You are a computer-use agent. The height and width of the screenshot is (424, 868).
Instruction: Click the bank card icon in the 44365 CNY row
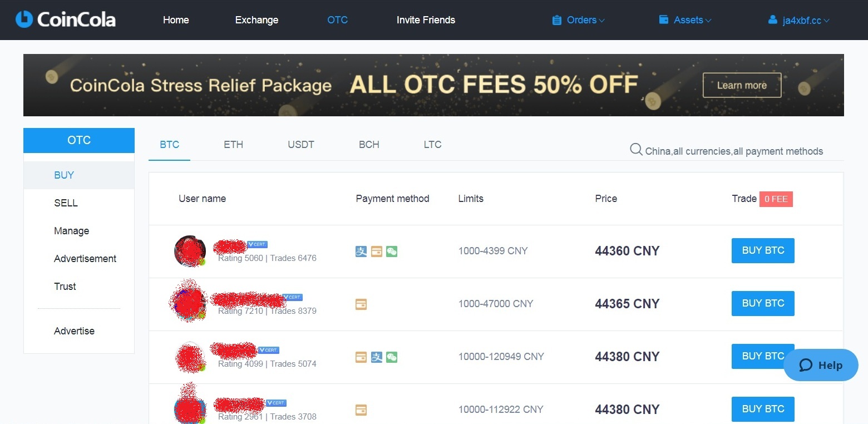coord(361,304)
